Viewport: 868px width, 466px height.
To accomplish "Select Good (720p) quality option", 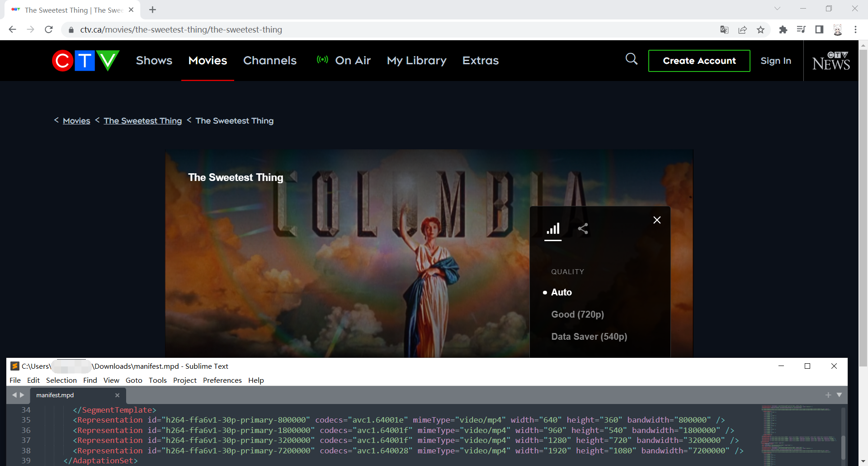I will pyautogui.click(x=577, y=314).
